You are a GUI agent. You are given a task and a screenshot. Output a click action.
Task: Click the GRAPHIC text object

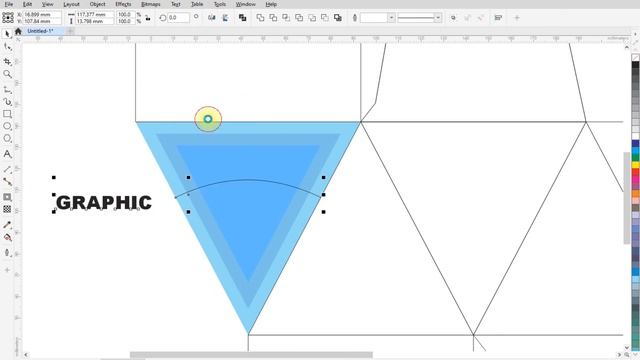click(x=104, y=203)
